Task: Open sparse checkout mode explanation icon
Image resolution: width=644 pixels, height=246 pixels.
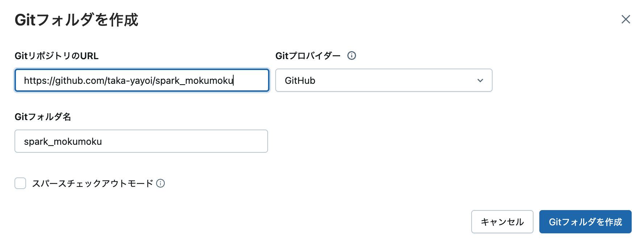Action: [x=161, y=183]
